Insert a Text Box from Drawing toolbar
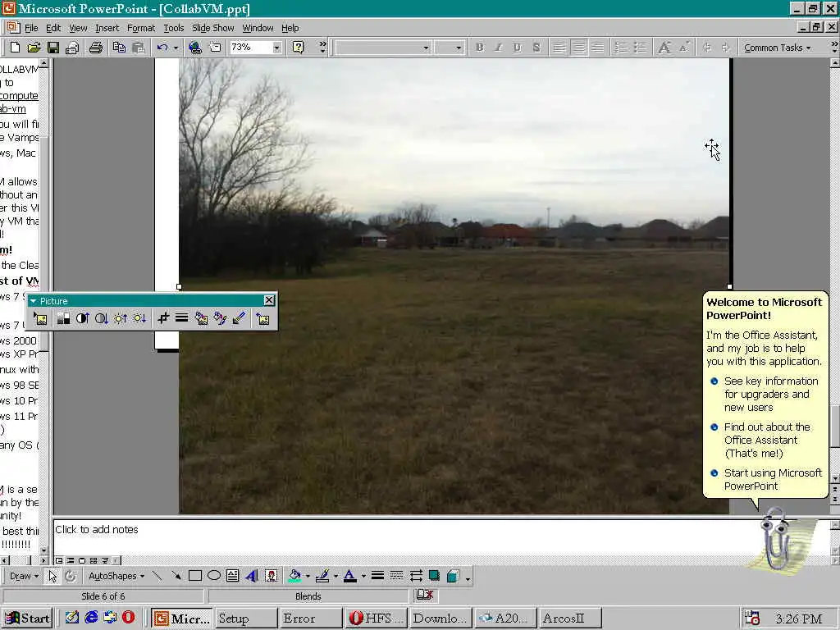The width and height of the screenshot is (840, 630). click(x=232, y=576)
